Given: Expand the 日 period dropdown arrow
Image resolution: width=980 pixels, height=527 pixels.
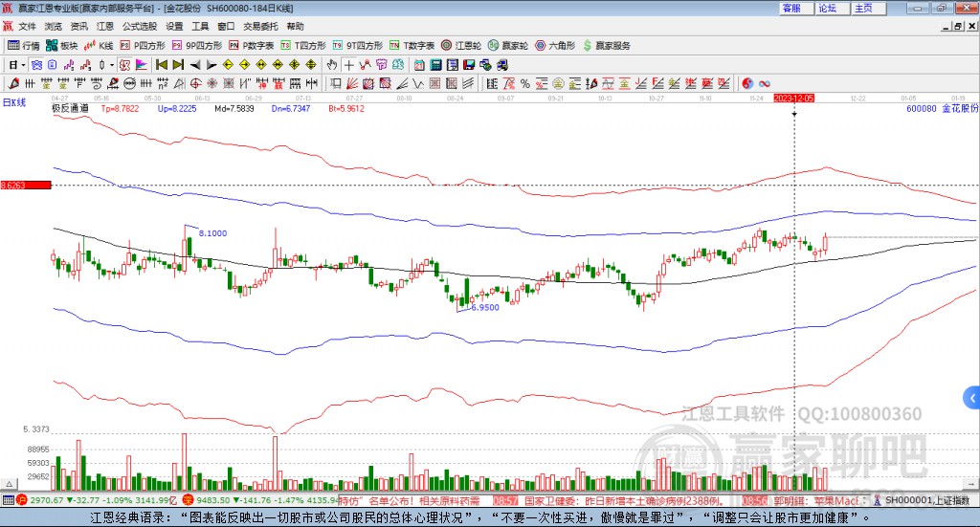Looking at the screenshot, I should point(24,65).
